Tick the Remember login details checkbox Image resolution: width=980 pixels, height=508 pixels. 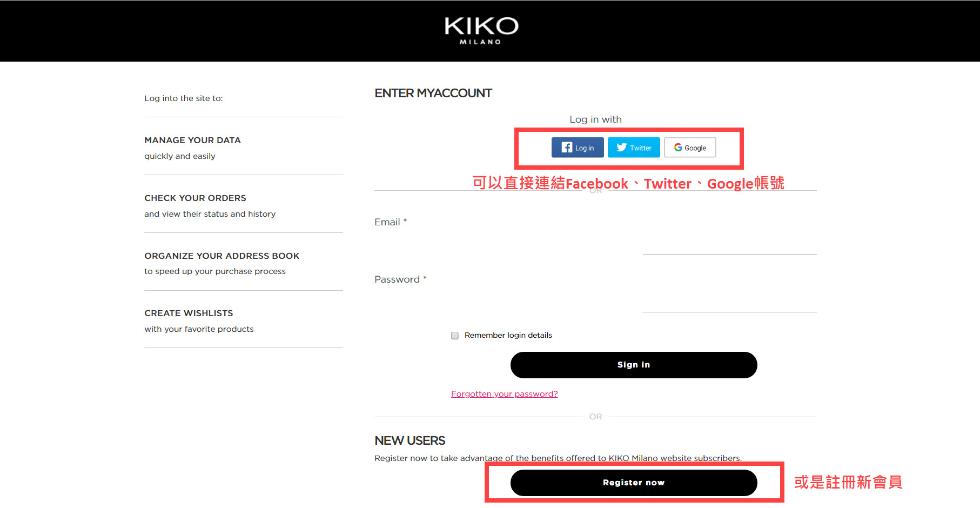455,336
